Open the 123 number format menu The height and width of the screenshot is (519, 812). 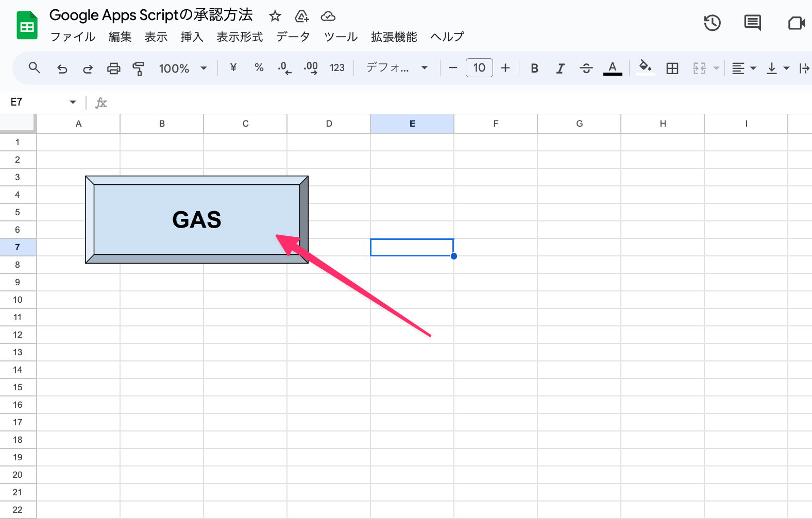[337, 68]
